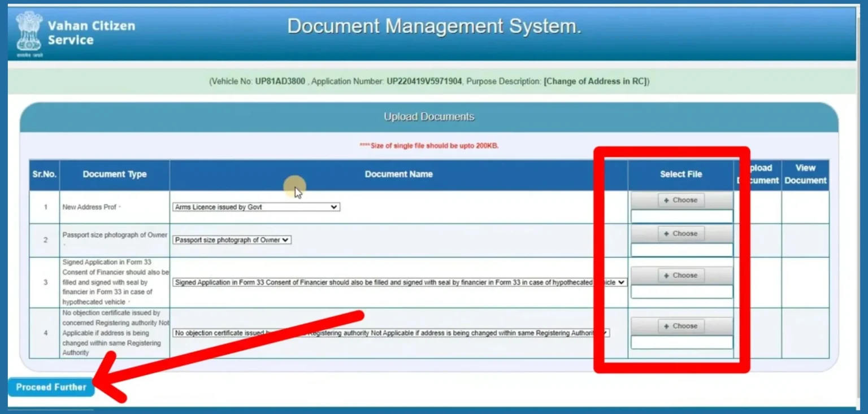Click the file name field in row 1

tap(681, 215)
